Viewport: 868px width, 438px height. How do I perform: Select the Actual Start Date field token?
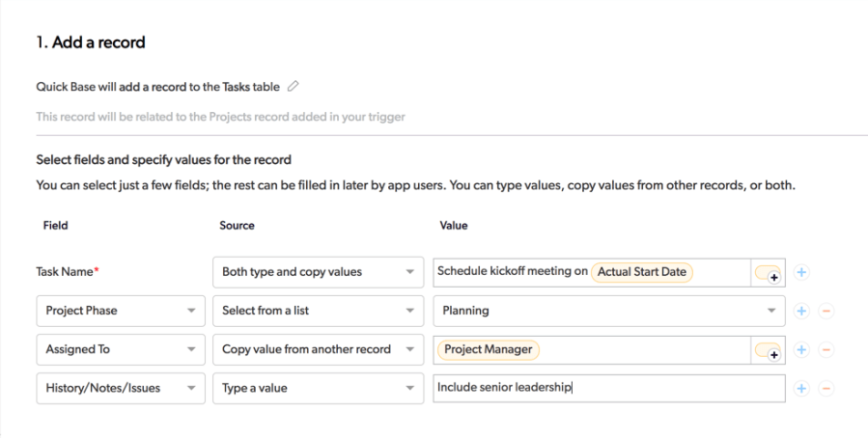pyautogui.click(x=642, y=272)
